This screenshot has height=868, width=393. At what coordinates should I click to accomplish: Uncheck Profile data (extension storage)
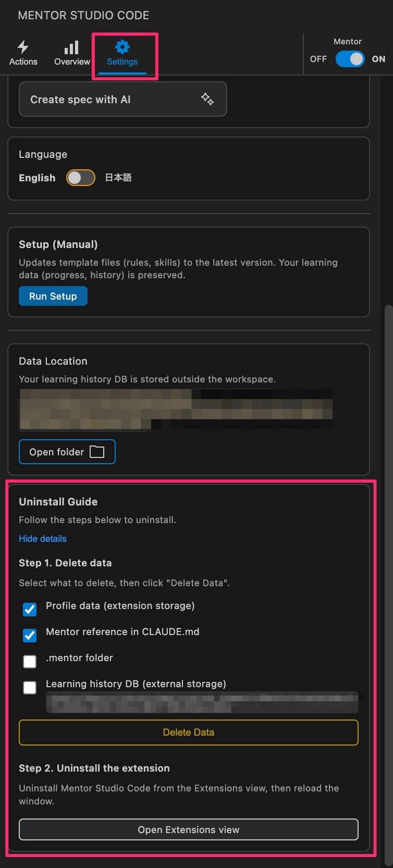click(29, 609)
